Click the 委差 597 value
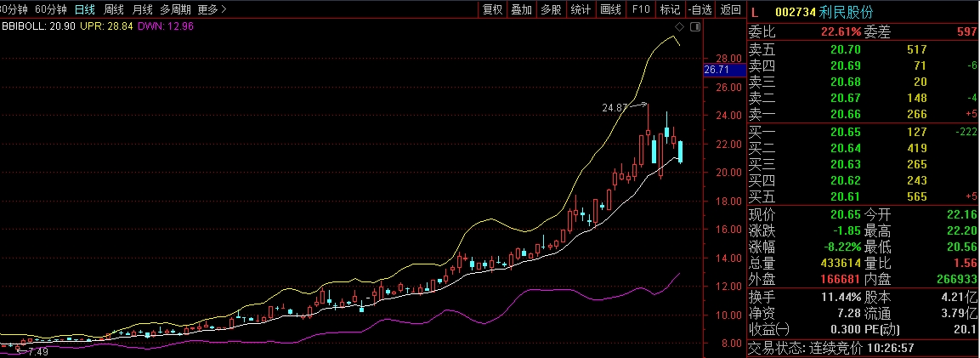Viewport: 980px width, 358px height. pyautogui.click(x=968, y=33)
